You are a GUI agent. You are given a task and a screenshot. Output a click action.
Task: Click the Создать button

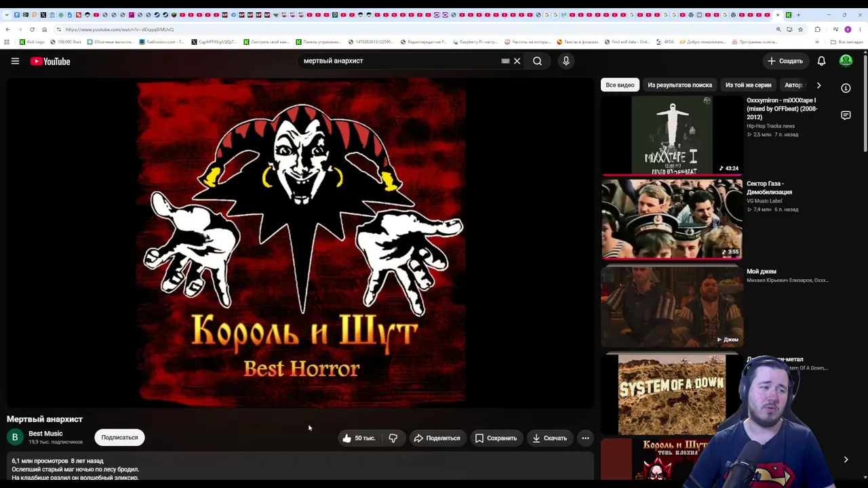click(785, 61)
